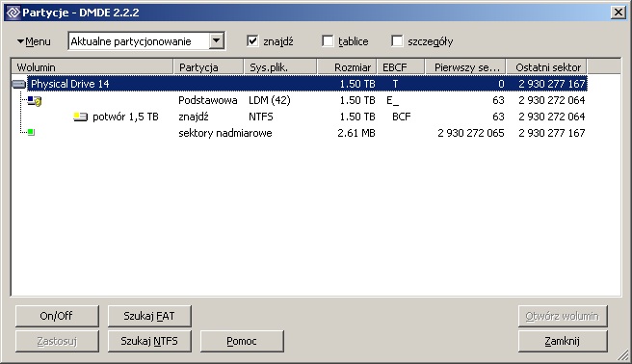Click the green sektory nadmiarowe icon
This screenshot has width=632, height=364.
coord(31,132)
